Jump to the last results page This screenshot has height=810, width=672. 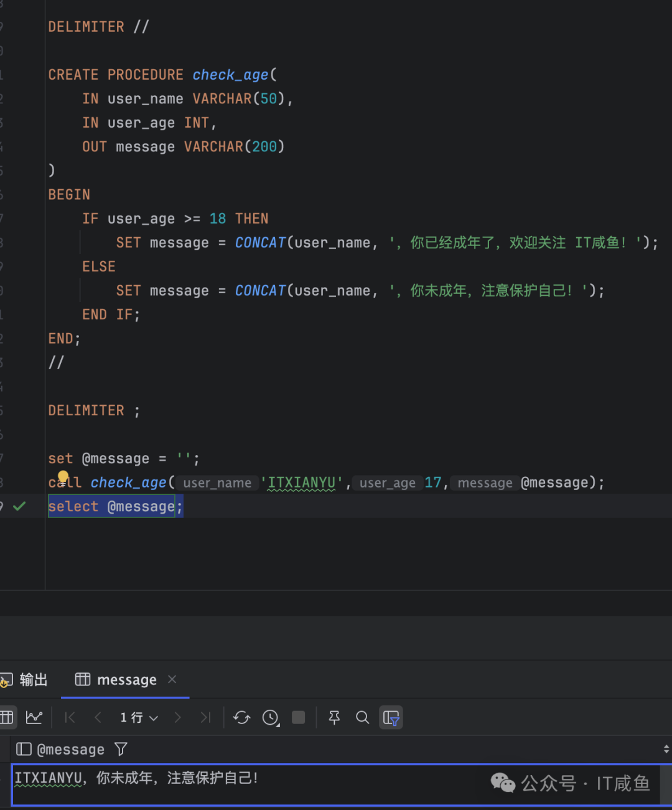206,717
